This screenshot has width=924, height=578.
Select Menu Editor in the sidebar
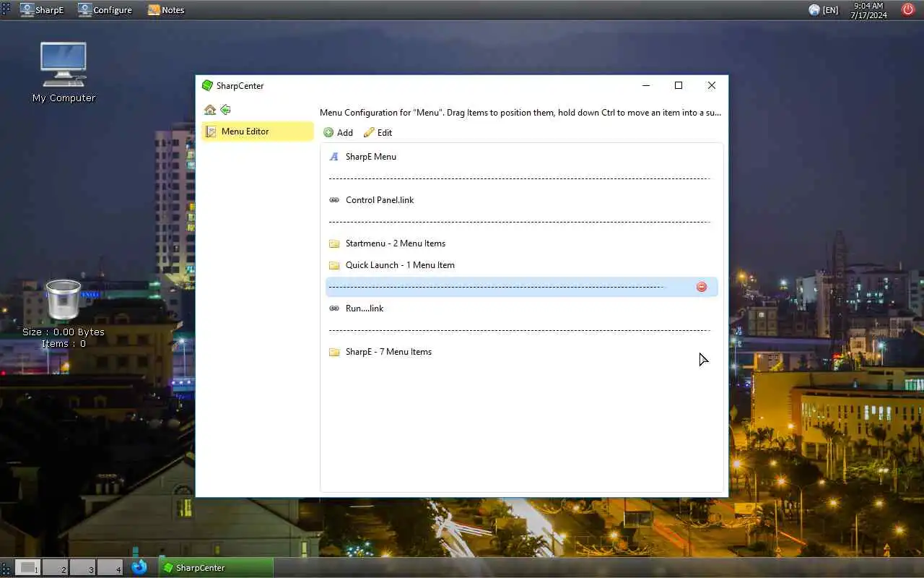coord(257,131)
